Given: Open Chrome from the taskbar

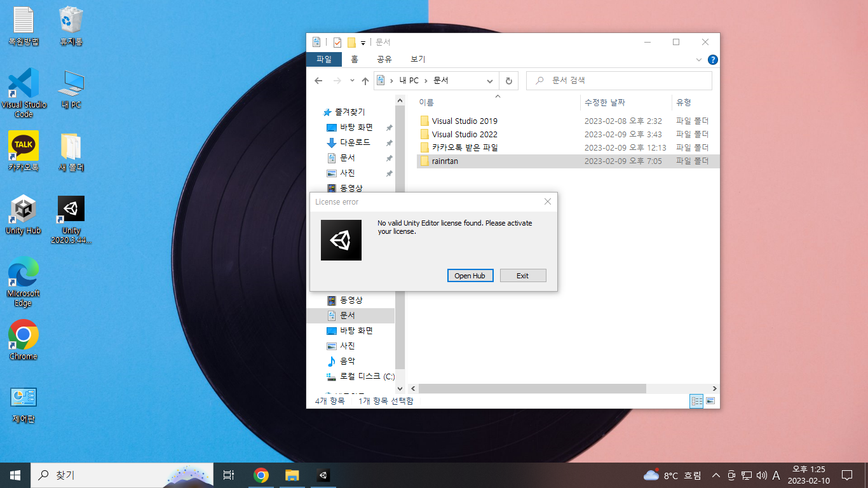Looking at the screenshot, I should click(261, 475).
